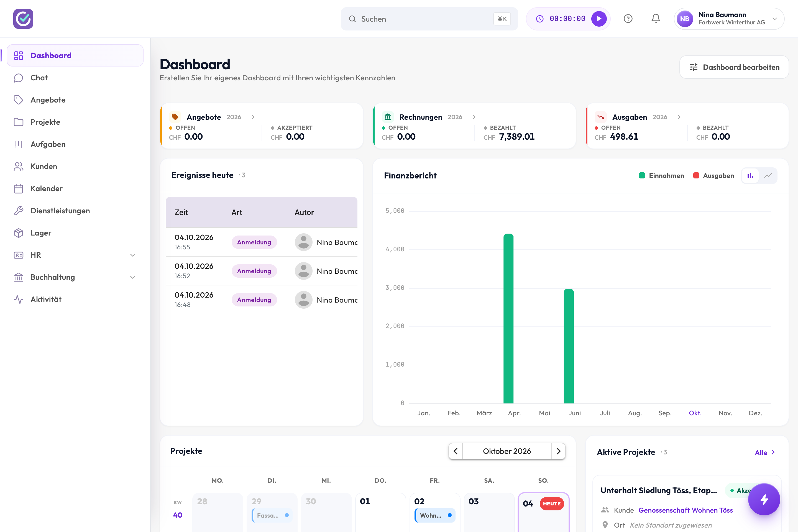Click the lightning quick-action floating button
The image size is (798, 532).
[x=764, y=499]
